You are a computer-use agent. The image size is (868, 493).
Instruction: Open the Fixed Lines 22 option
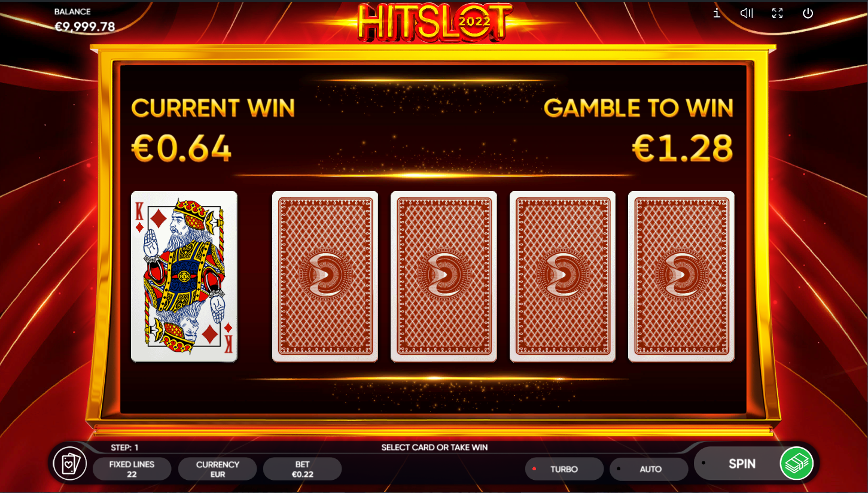pyautogui.click(x=132, y=469)
